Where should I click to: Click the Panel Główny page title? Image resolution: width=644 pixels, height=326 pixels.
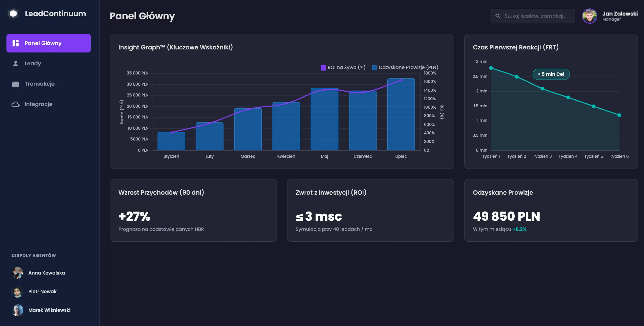(x=143, y=16)
